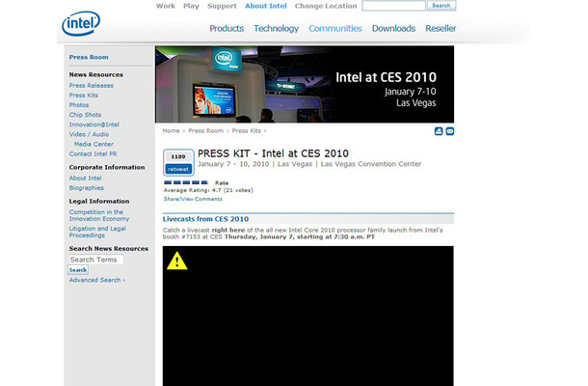Open Media Center link
588x386 pixels.
click(94, 144)
